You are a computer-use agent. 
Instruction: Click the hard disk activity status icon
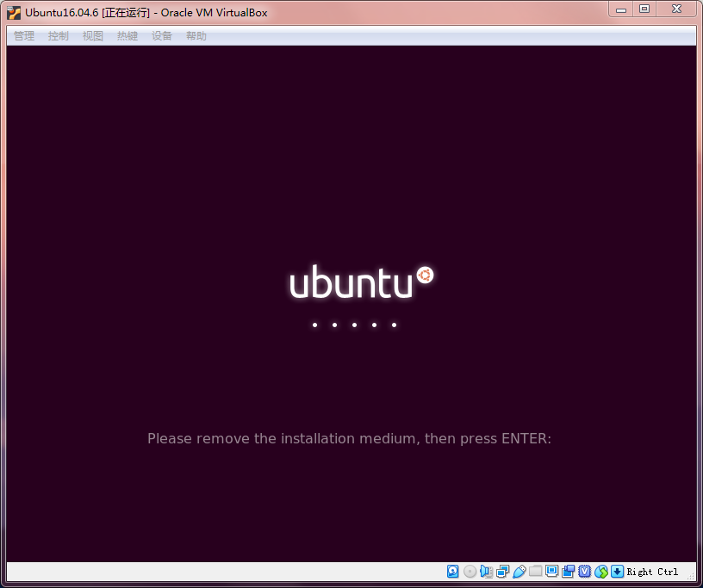[453, 572]
